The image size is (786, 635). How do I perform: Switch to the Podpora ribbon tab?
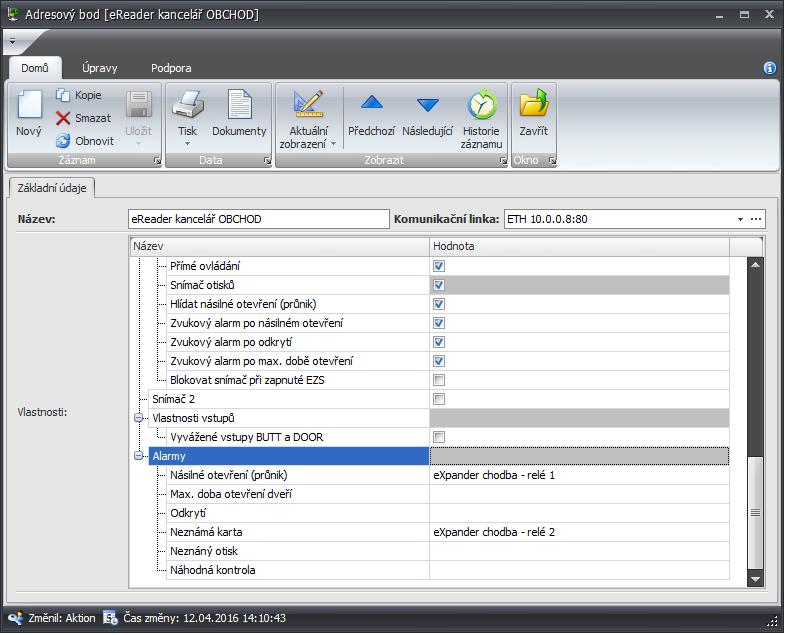[x=171, y=68]
